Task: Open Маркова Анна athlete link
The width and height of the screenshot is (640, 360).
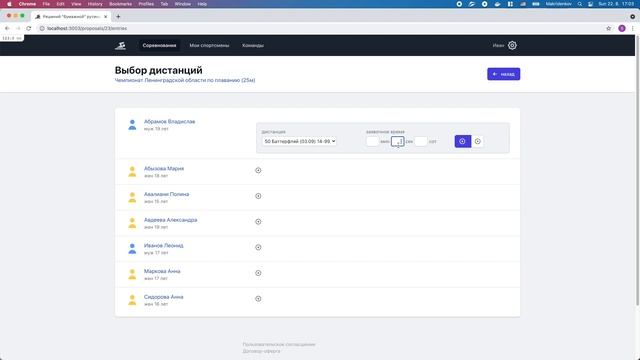Action: (x=162, y=271)
